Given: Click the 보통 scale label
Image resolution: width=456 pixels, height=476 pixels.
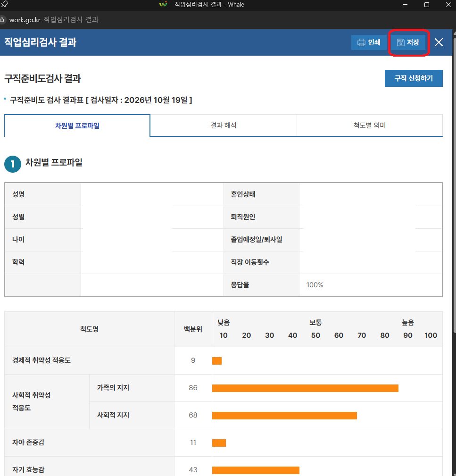Looking at the screenshot, I should coord(315,322).
